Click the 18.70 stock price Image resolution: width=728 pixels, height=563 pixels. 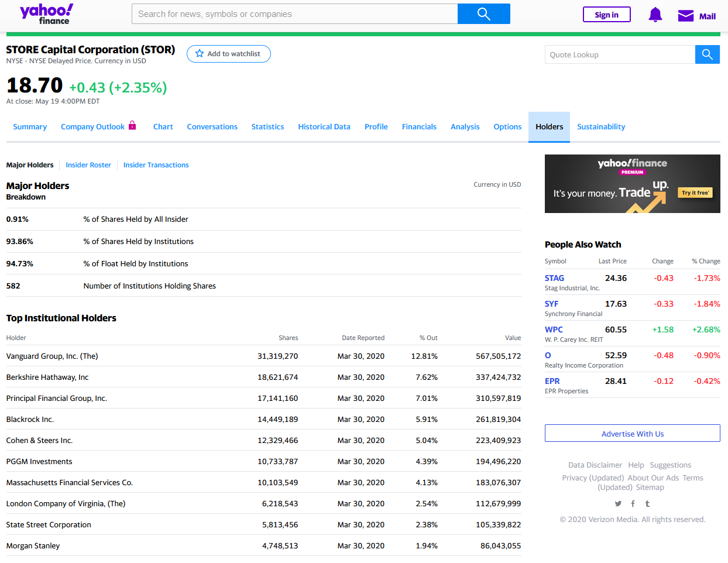pos(35,85)
